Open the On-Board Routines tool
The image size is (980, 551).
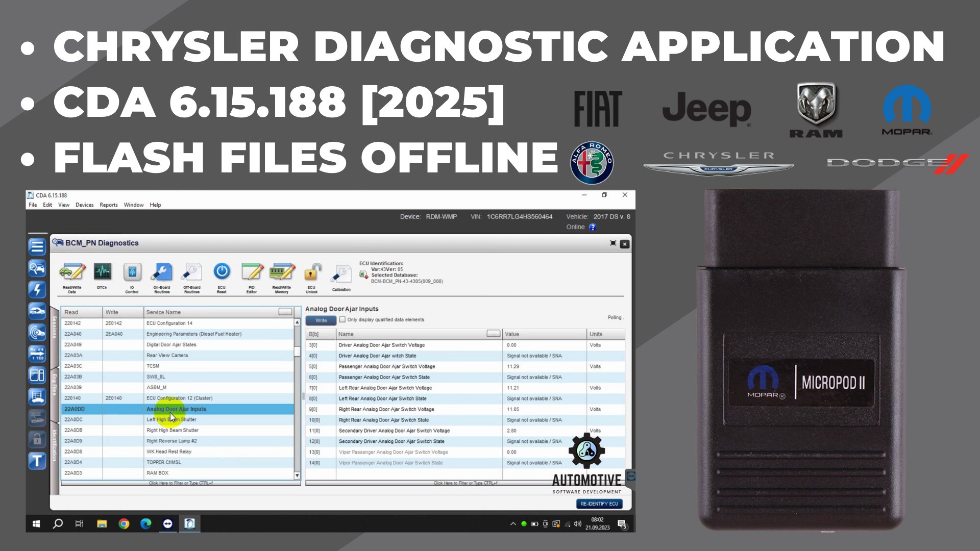coord(162,278)
